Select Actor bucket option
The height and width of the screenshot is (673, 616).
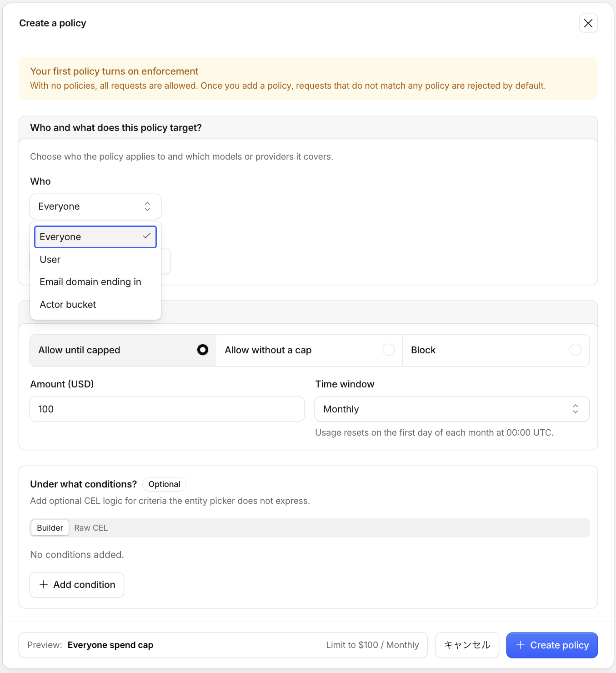coord(95,305)
